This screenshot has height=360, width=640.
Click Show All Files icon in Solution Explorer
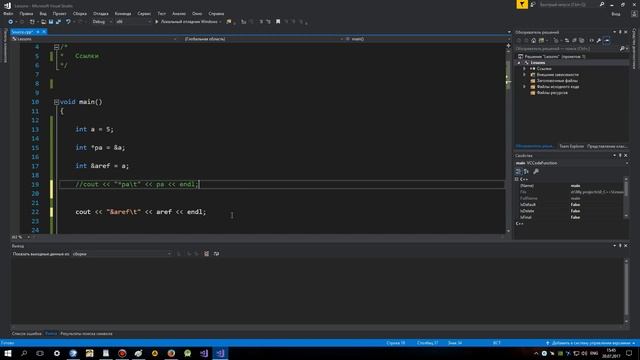tap(582, 40)
